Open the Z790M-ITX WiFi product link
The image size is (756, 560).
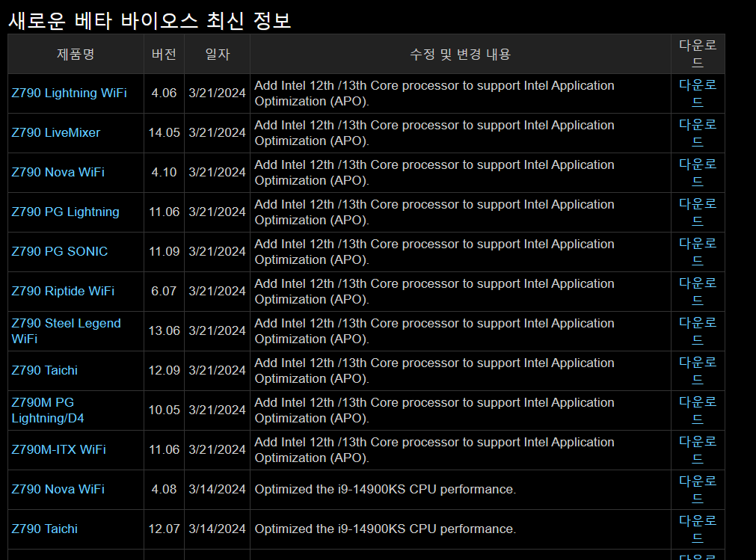58,449
